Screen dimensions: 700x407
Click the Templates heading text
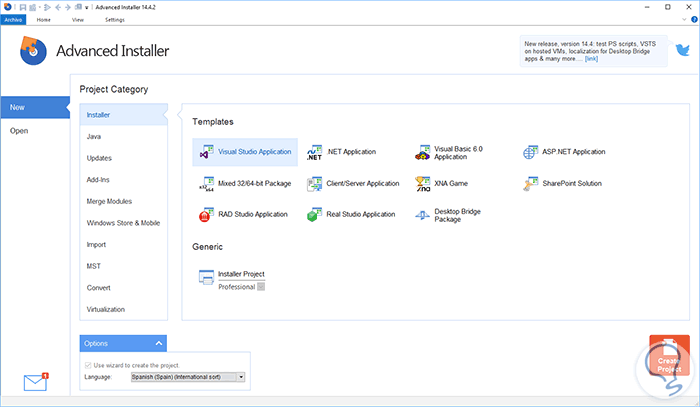(x=213, y=122)
